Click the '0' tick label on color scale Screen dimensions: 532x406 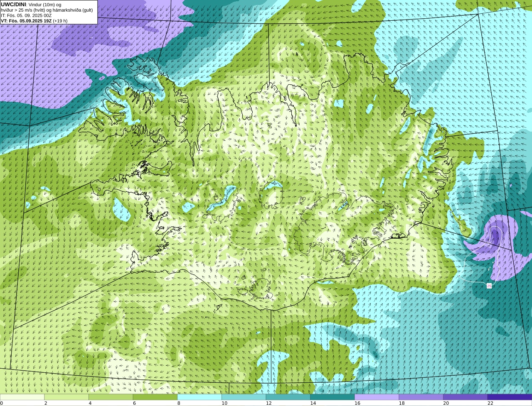click(1, 403)
